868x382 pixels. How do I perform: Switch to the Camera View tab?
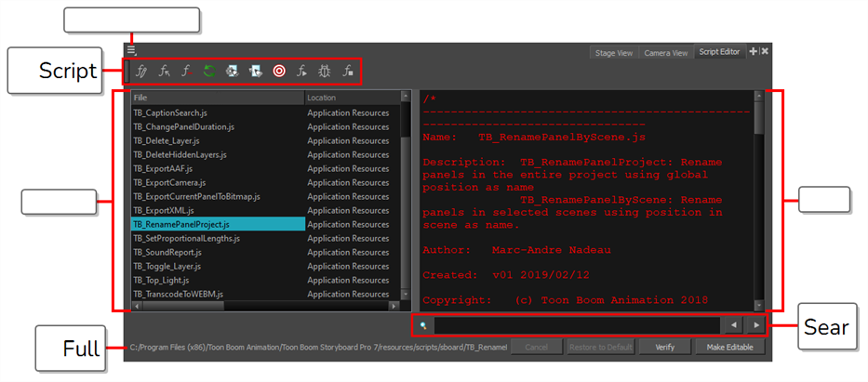point(666,53)
